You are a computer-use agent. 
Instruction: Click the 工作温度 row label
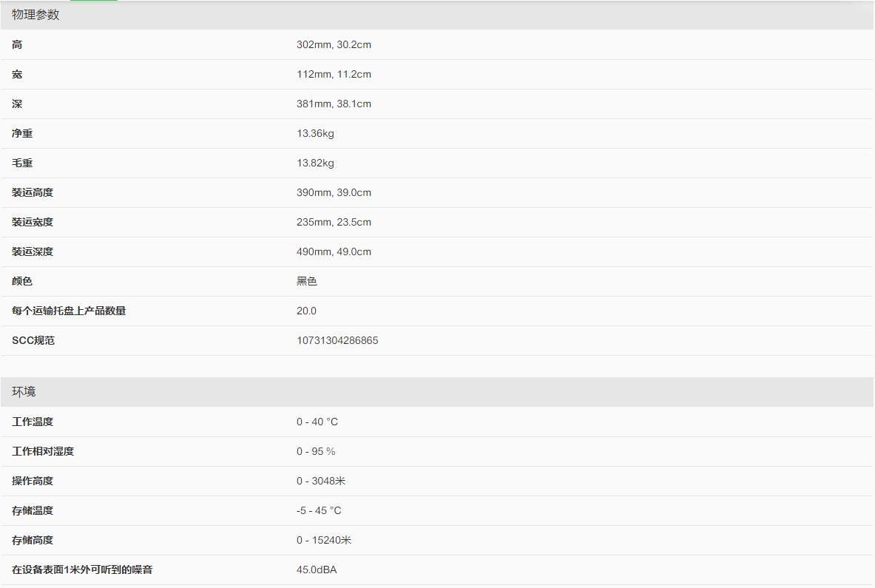point(33,422)
